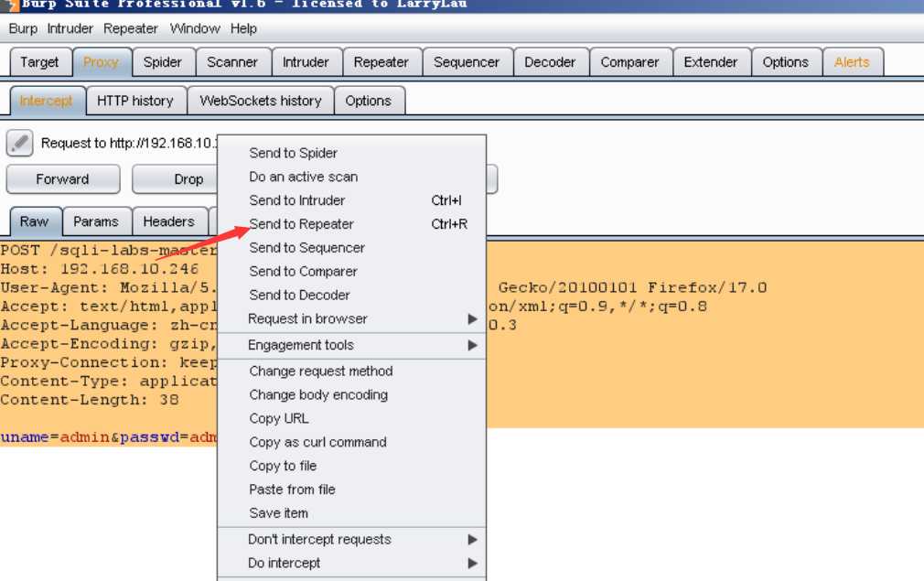Select the Intercept sub-tab

click(x=47, y=101)
